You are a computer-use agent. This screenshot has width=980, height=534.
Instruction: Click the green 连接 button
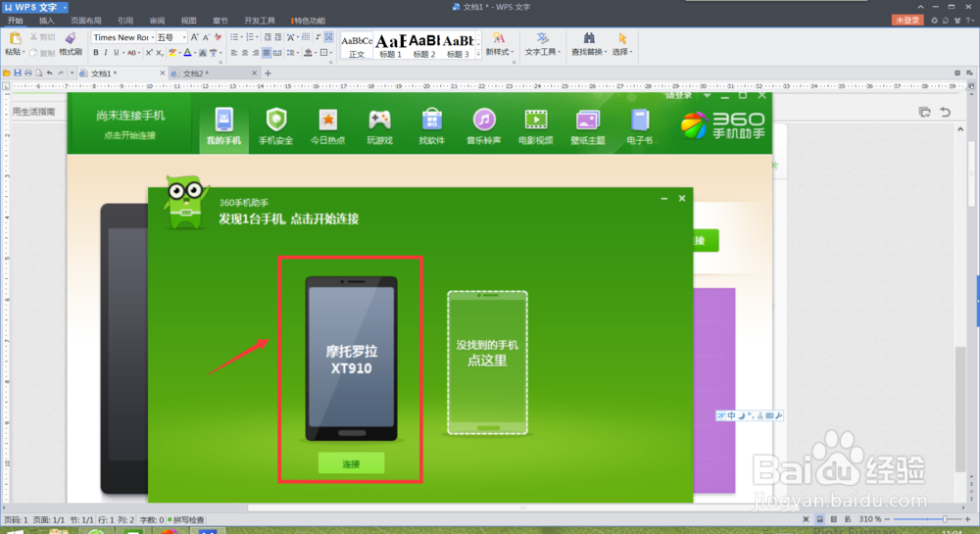coord(351,463)
